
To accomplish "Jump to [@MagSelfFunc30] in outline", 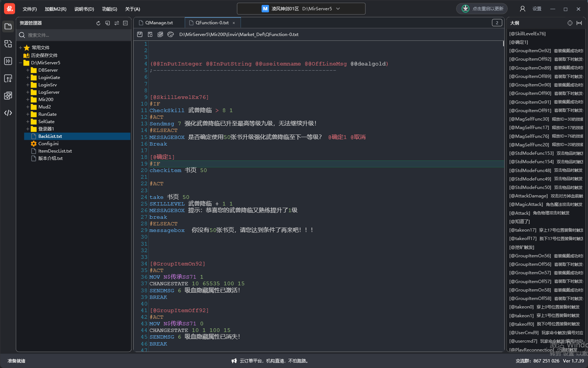I will point(529,119).
